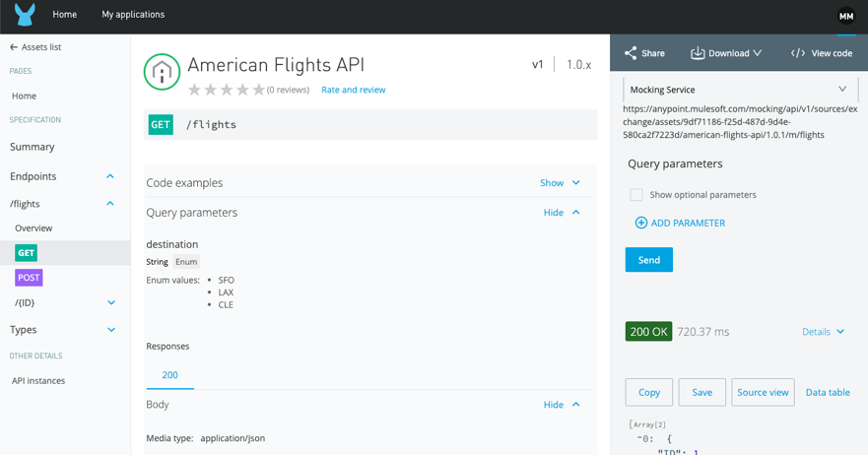This screenshot has height=455, width=868.
Task: Click the 200 OK status badge
Action: [649, 332]
